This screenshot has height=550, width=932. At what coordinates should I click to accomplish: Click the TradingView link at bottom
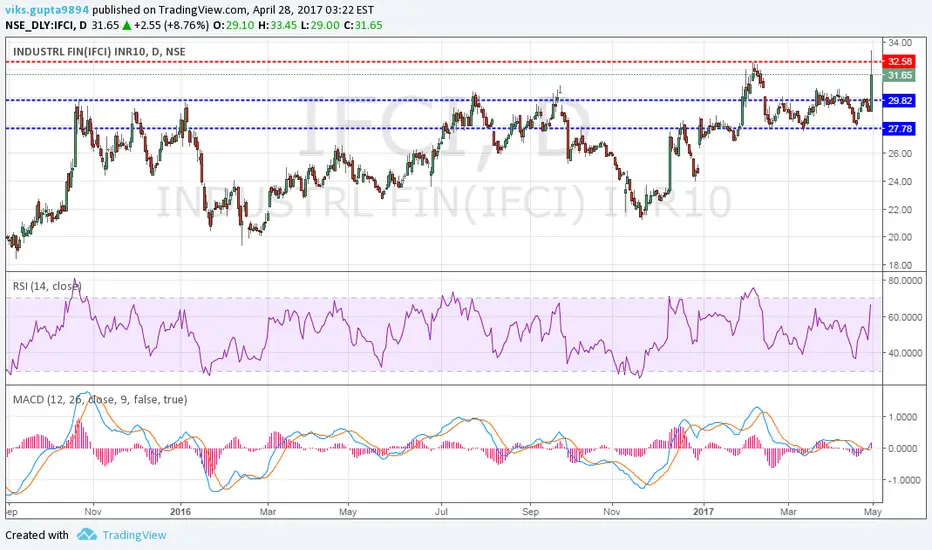134,535
